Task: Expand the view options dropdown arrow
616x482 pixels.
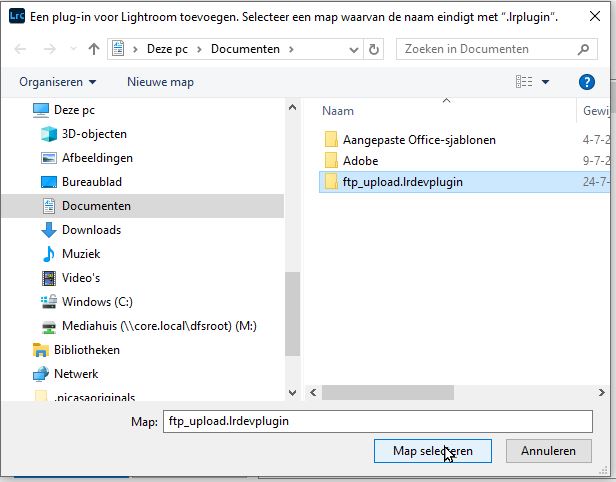Action: (546, 82)
